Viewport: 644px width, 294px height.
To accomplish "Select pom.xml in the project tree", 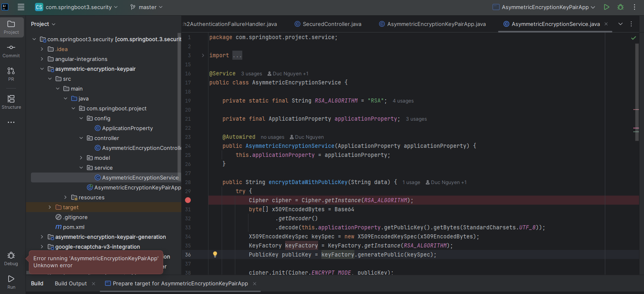I will [x=70, y=227].
